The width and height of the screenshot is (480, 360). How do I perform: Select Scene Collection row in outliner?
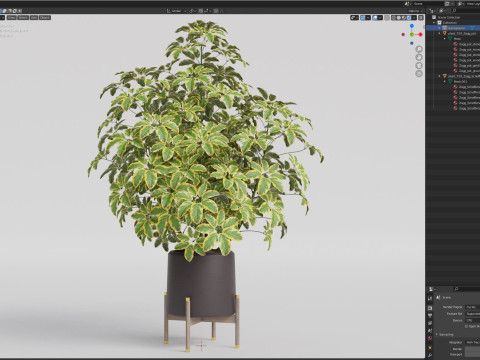453,17
